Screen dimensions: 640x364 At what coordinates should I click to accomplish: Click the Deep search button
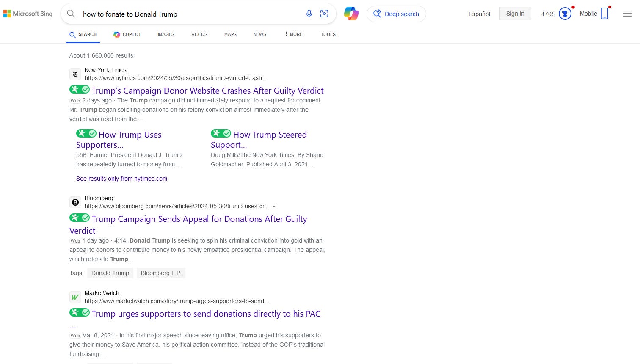point(396,14)
